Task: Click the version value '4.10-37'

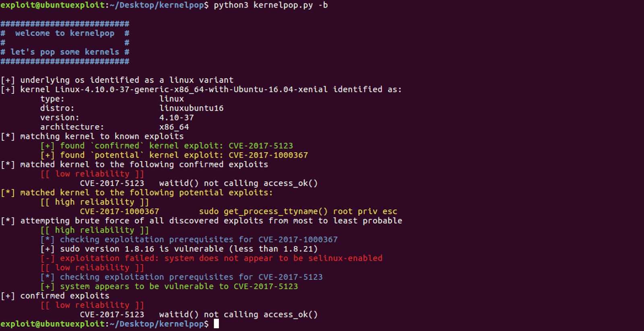Action: [176, 118]
